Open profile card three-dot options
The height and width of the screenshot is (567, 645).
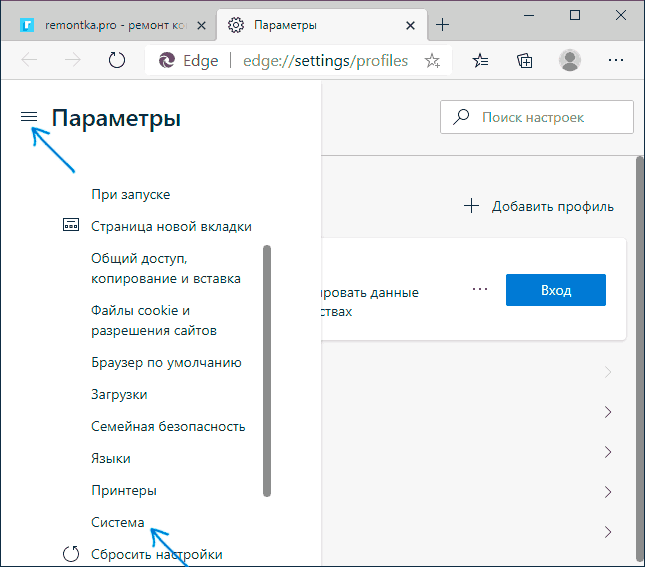coord(480,289)
